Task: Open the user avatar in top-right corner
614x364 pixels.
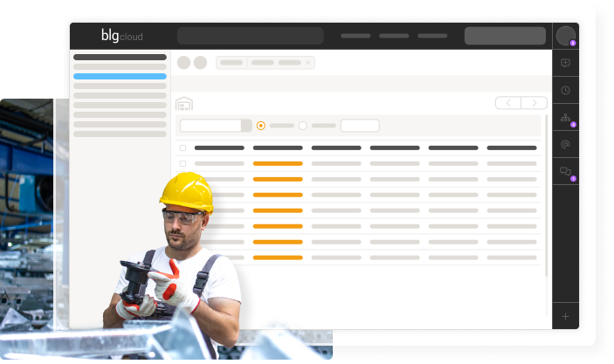Action: [x=565, y=36]
